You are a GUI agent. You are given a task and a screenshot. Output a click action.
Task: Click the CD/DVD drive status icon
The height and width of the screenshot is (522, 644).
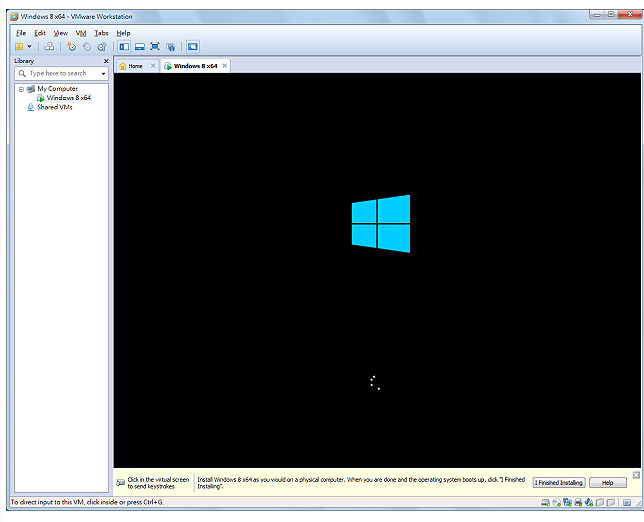click(x=557, y=503)
